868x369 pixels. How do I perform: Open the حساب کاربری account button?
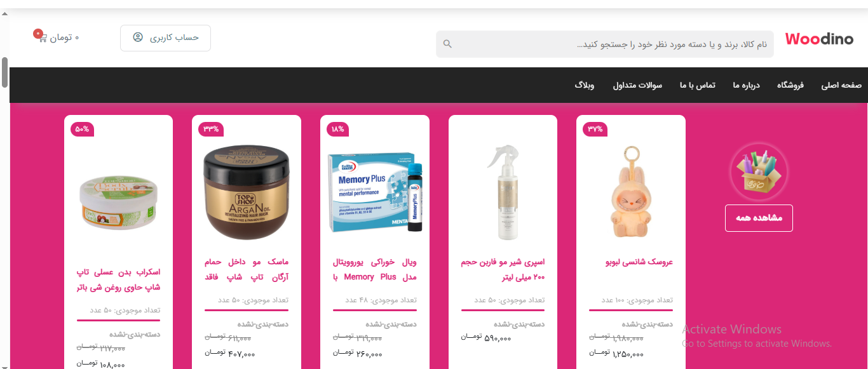click(x=165, y=38)
